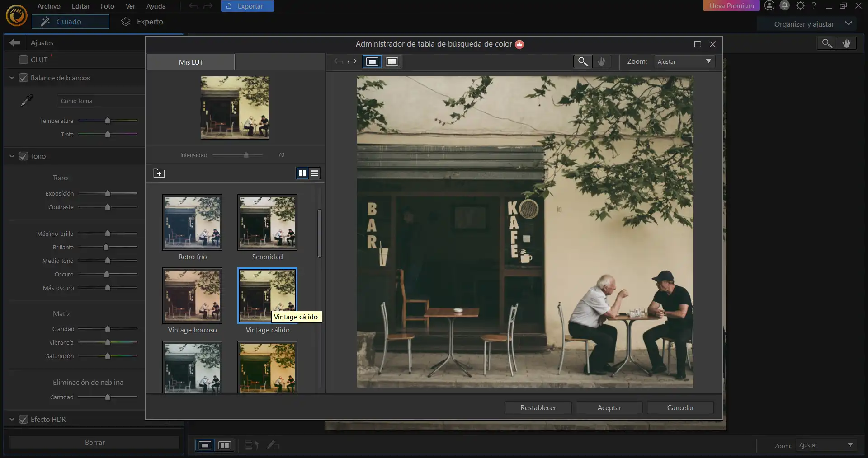Open the Zoom Ajustar dropdown in dialog
Viewport: 868px width, 458px height.
pos(684,62)
